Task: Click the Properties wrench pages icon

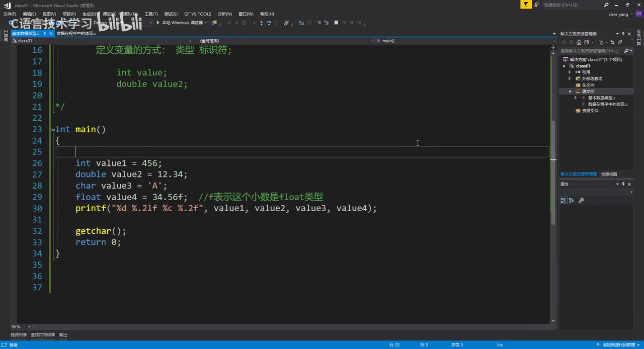Action: 581,200
